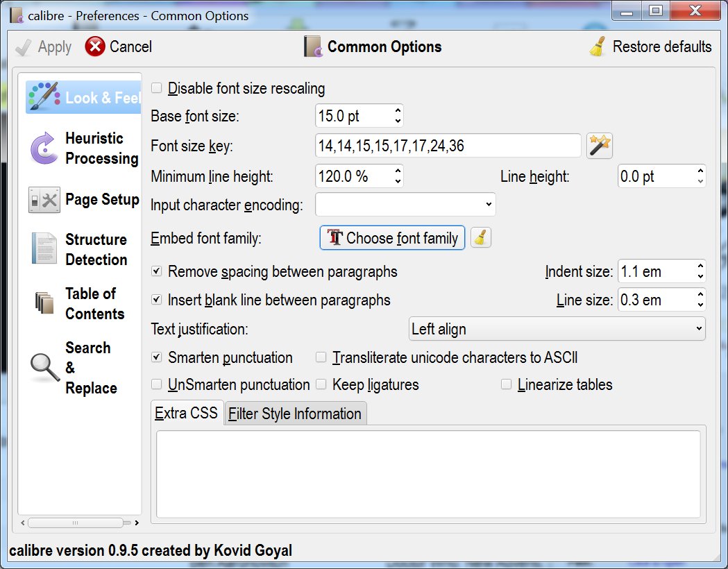Switch to the Filter Style Information tab
Screen dimensions: 728x569
tap(295, 414)
